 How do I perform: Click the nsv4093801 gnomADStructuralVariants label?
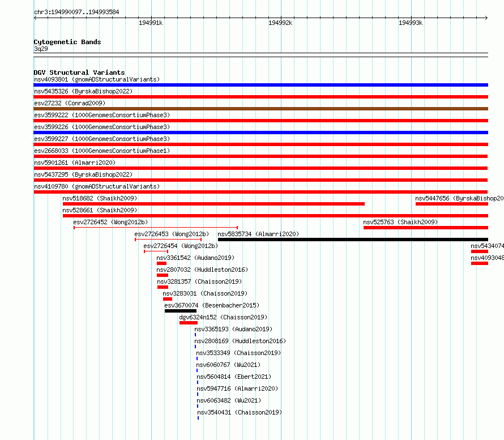[97, 79]
